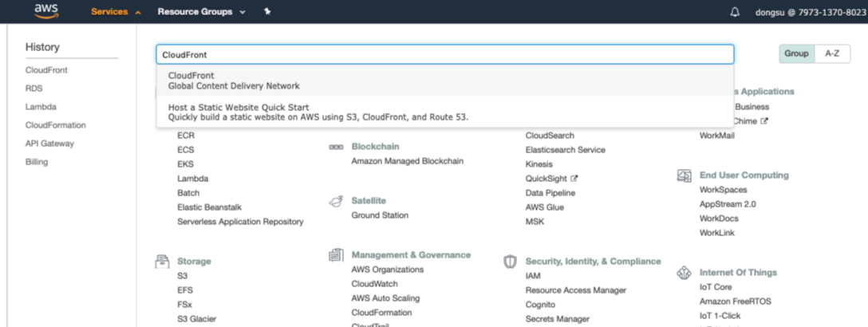
Task: Open AWS Auto Scaling
Action: [x=386, y=298]
